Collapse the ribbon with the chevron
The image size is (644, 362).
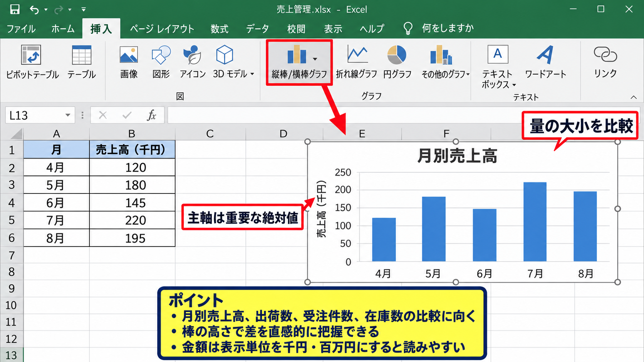click(x=634, y=97)
